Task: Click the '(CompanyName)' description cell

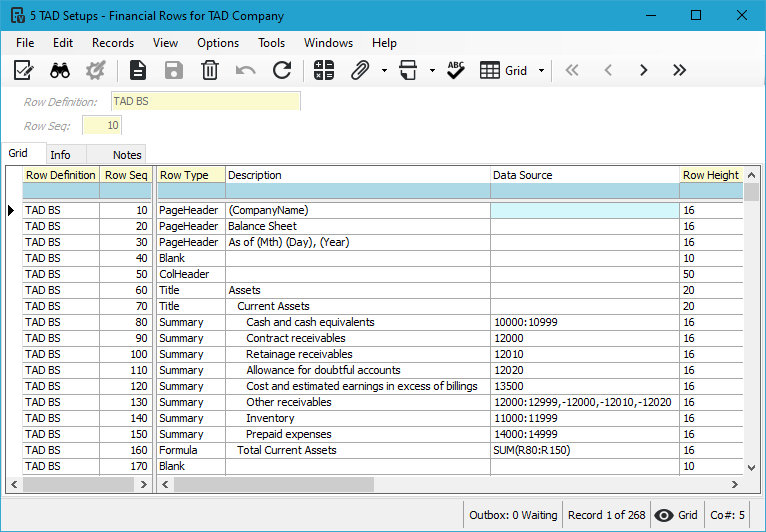Action: [x=358, y=210]
